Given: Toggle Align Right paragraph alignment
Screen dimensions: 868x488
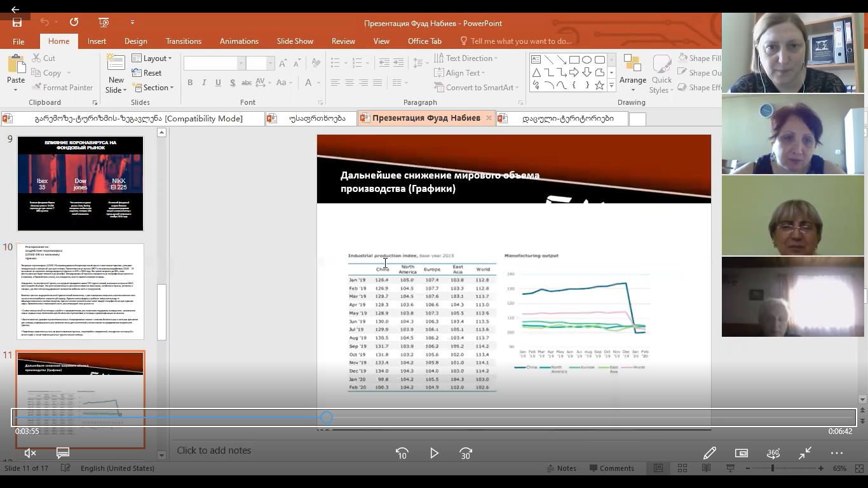Looking at the screenshot, I should [363, 83].
